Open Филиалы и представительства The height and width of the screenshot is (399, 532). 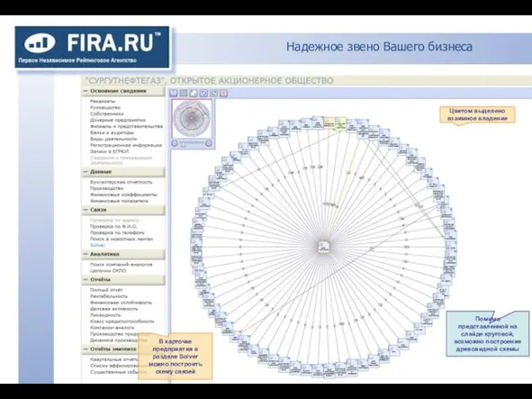[x=127, y=126]
